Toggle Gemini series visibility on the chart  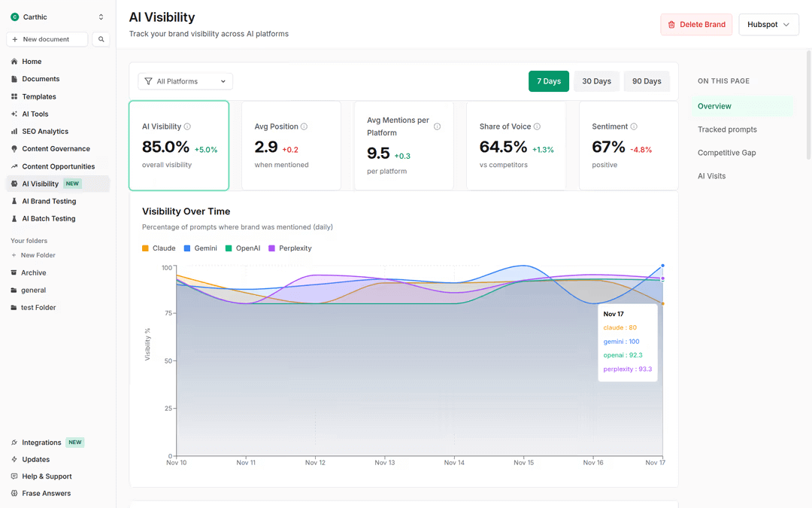click(200, 248)
